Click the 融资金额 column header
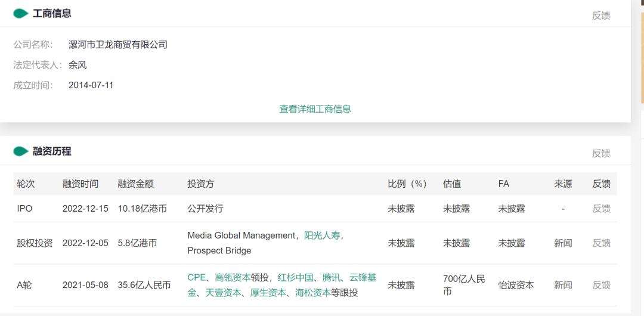The image size is (644, 316). pos(135,184)
